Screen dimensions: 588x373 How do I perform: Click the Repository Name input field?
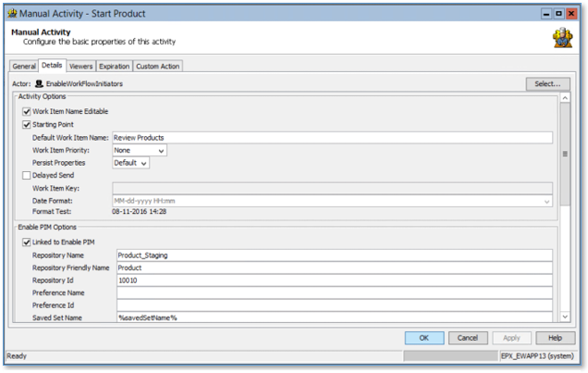tap(334, 255)
